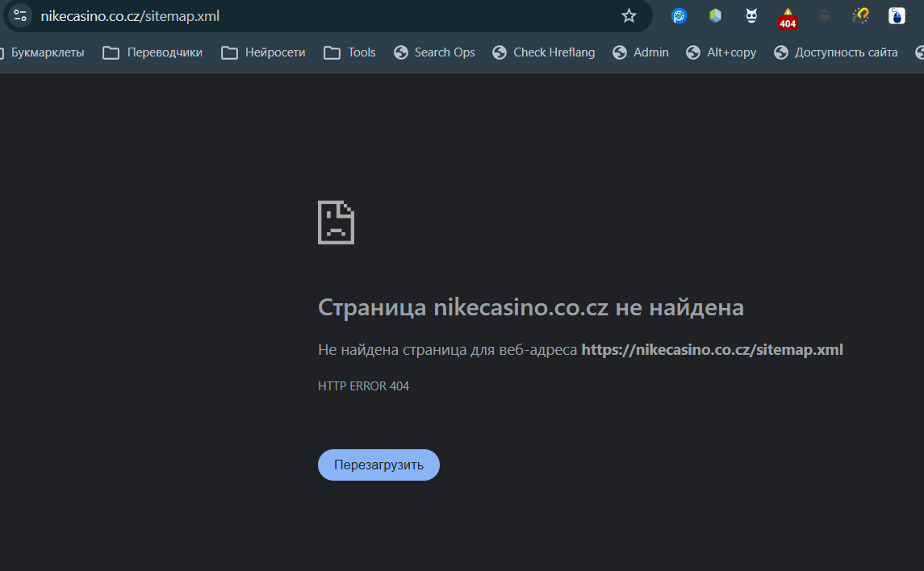The width and height of the screenshot is (924, 571).
Task: Click the 'HTTP ERROR 404' text
Action: click(363, 386)
